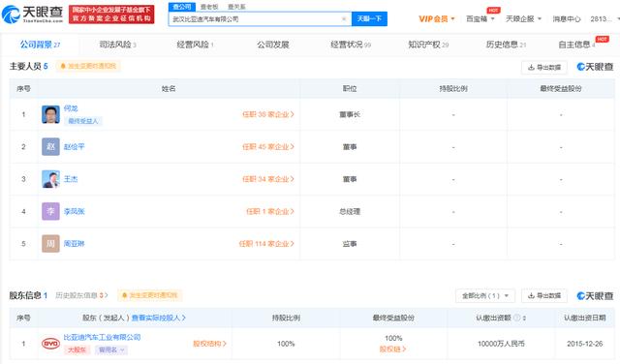Select the 公司背景 tab
Viewport: 620px width, 364px height.
click(40, 45)
